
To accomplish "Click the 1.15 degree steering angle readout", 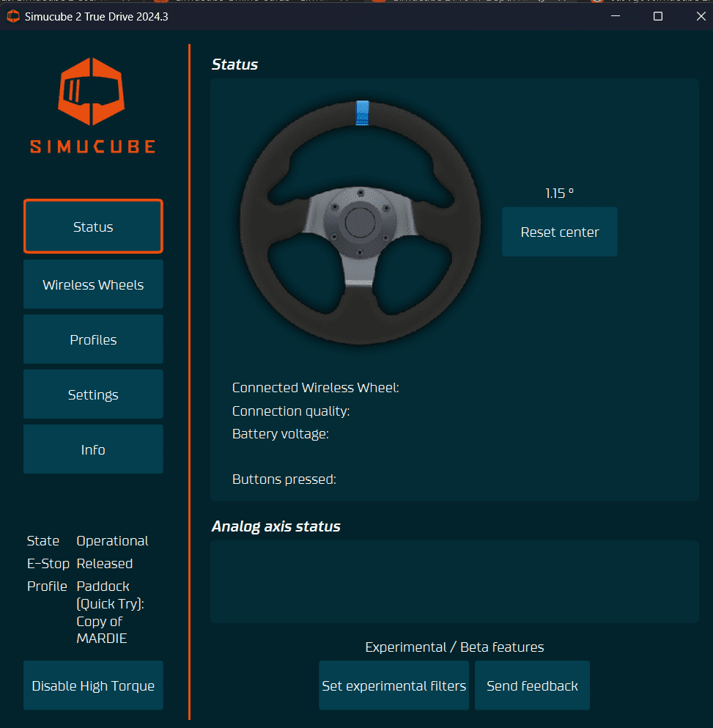I will coord(559,193).
